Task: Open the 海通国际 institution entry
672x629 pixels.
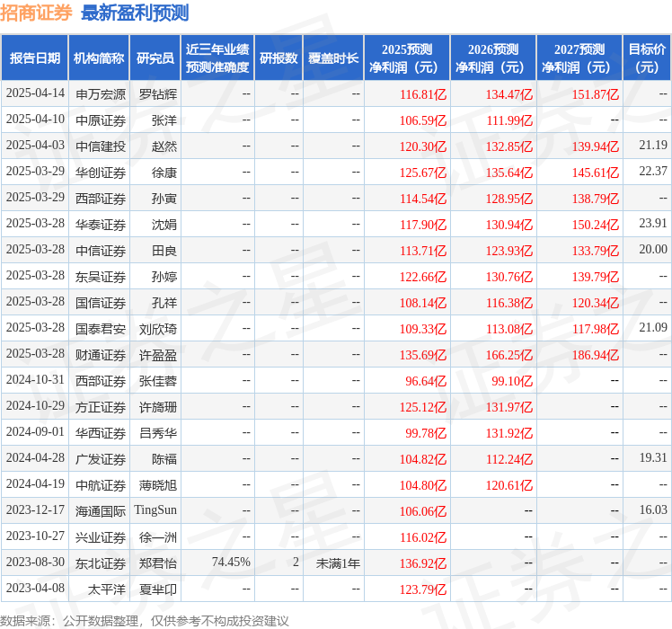Action: (x=101, y=510)
